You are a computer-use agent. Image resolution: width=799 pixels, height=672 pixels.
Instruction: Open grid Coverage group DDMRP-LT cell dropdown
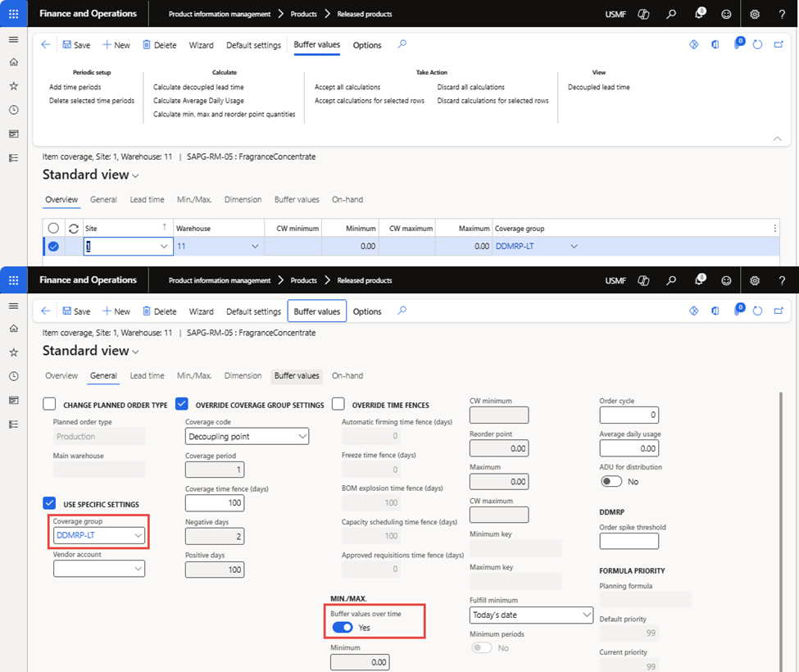(574, 246)
